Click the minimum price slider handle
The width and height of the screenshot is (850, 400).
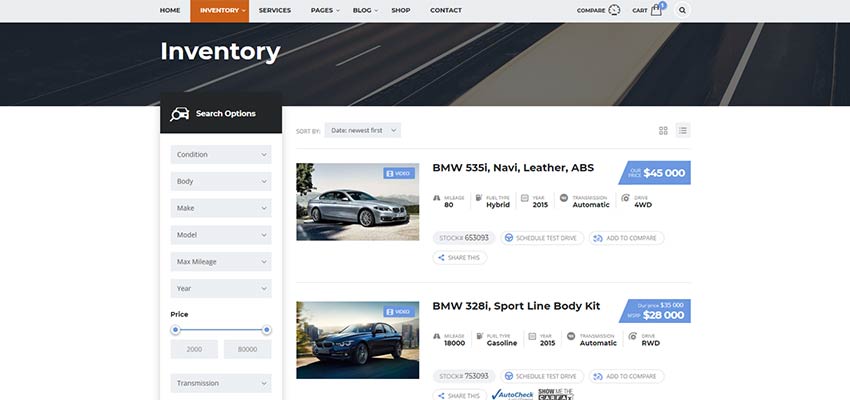(175, 330)
